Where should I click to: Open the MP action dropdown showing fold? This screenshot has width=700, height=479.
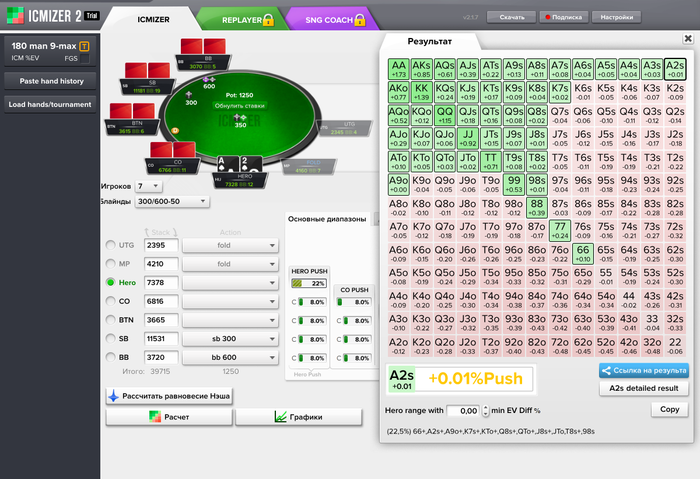pos(230,264)
